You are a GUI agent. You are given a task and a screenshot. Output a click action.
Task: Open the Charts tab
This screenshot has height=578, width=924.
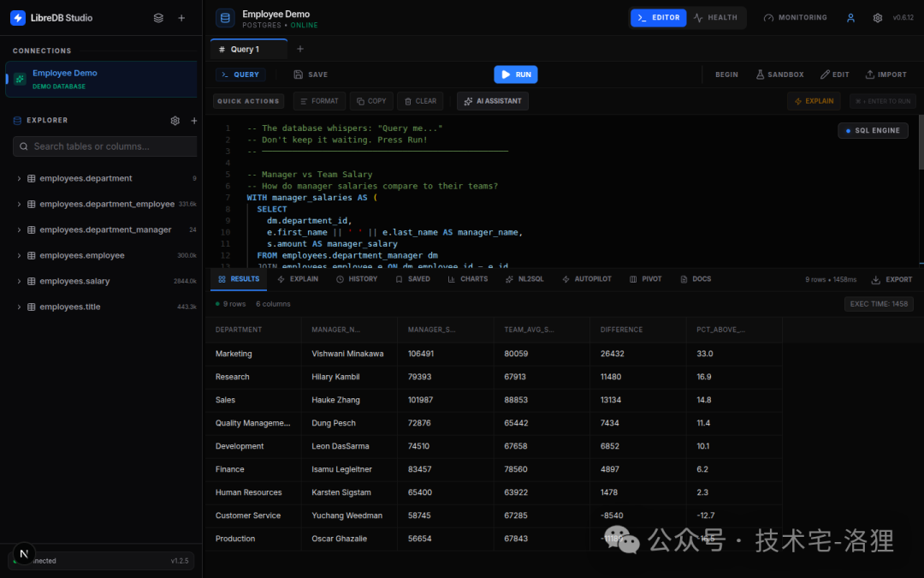(x=468, y=279)
